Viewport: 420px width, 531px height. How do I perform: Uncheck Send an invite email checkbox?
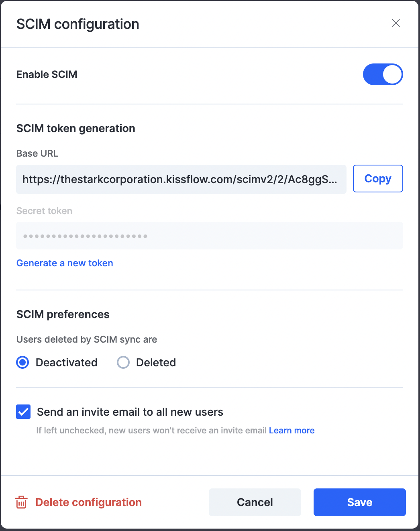(x=23, y=412)
